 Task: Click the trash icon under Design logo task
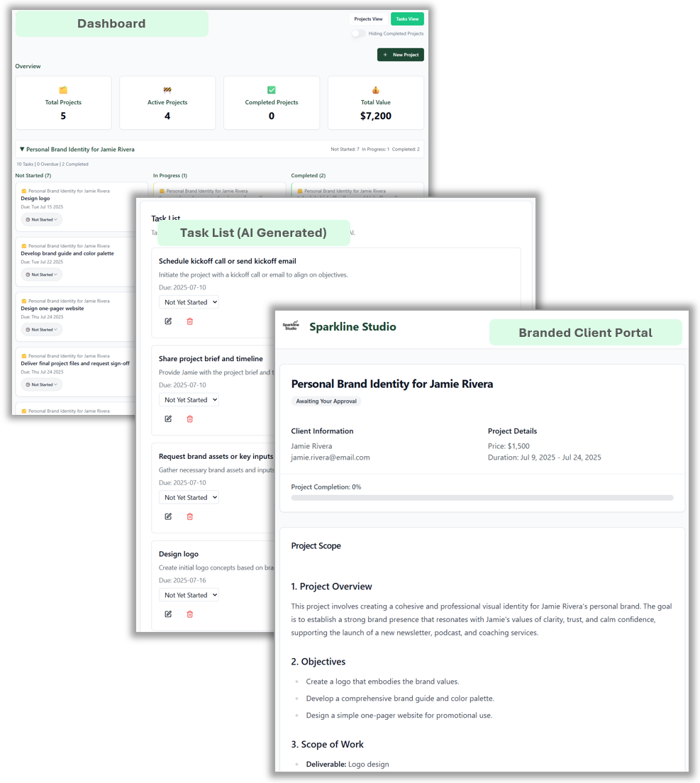point(189,614)
